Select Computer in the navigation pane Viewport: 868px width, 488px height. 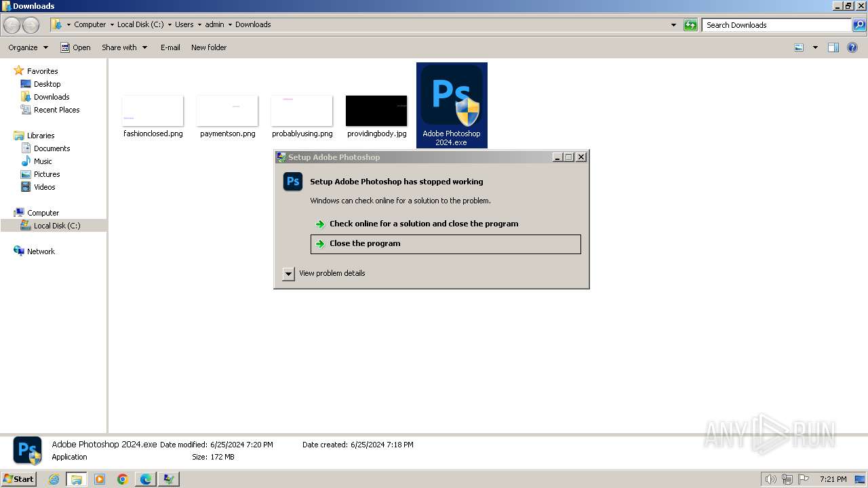tap(43, 213)
